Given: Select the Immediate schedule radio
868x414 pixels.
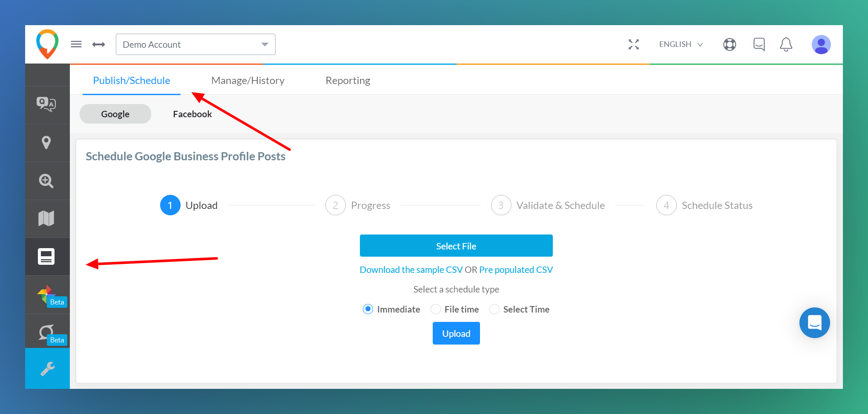Looking at the screenshot, I should pyautogui.click(x=368, y=309).
